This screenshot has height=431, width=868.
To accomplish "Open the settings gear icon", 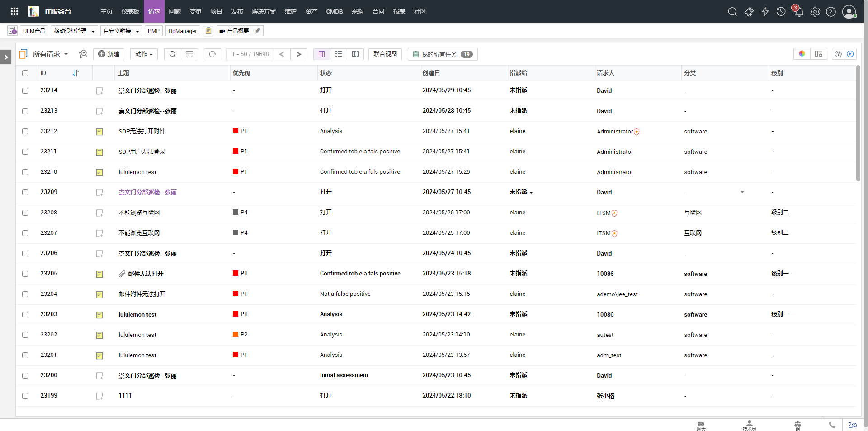I will 815,12.
